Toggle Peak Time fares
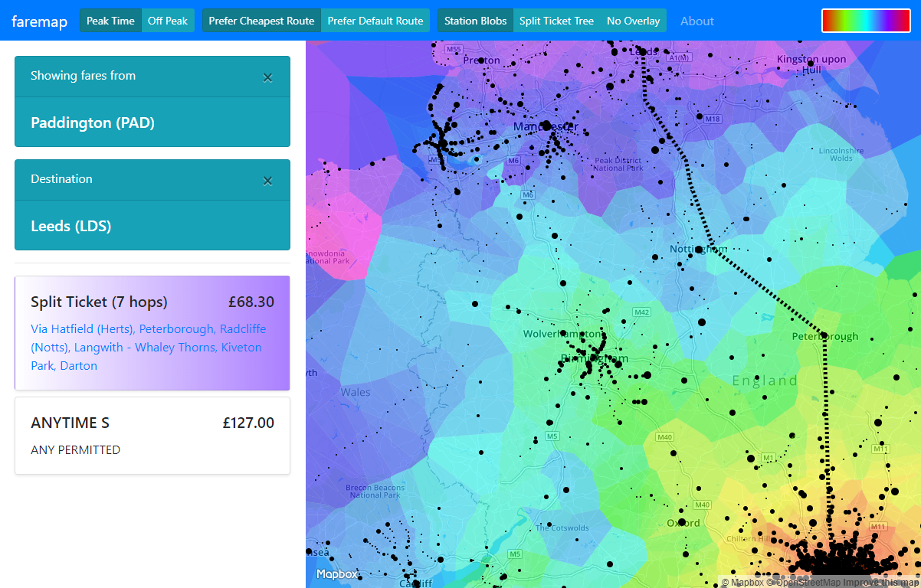The width and height of the screenshot is (921, 588). (110, 21)
